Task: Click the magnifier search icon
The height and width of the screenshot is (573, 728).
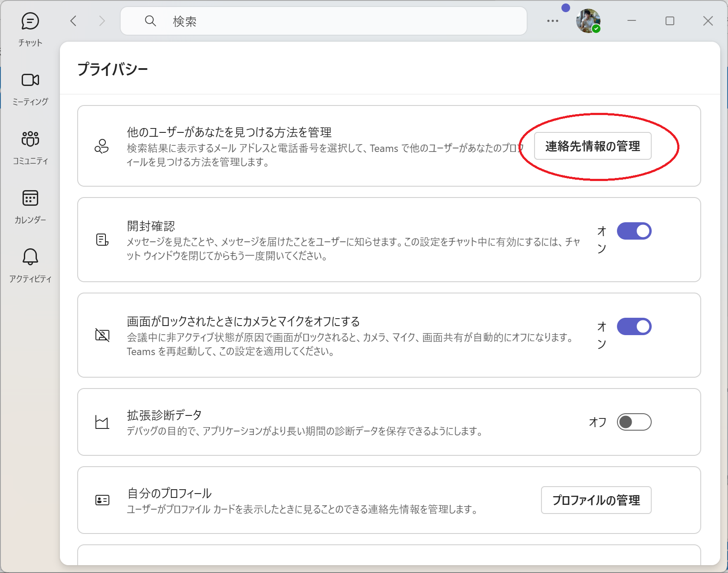Action: [151, 21]
